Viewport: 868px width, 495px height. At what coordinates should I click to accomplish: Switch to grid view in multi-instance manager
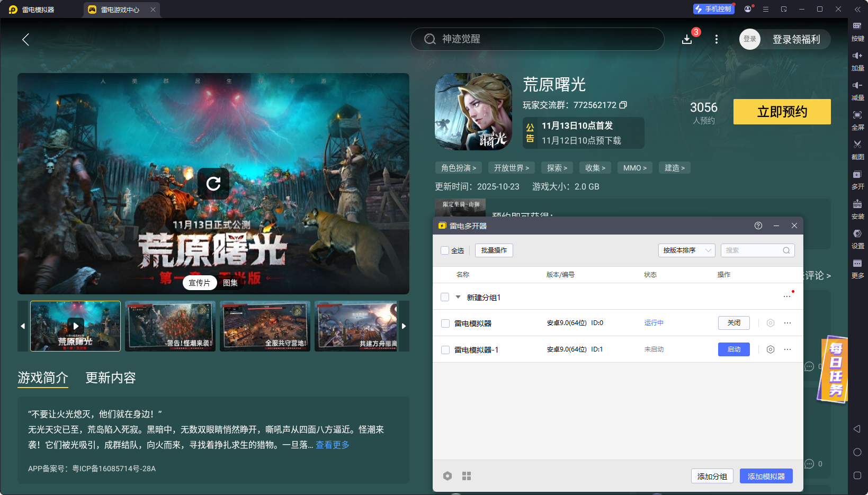pos(467,476)
